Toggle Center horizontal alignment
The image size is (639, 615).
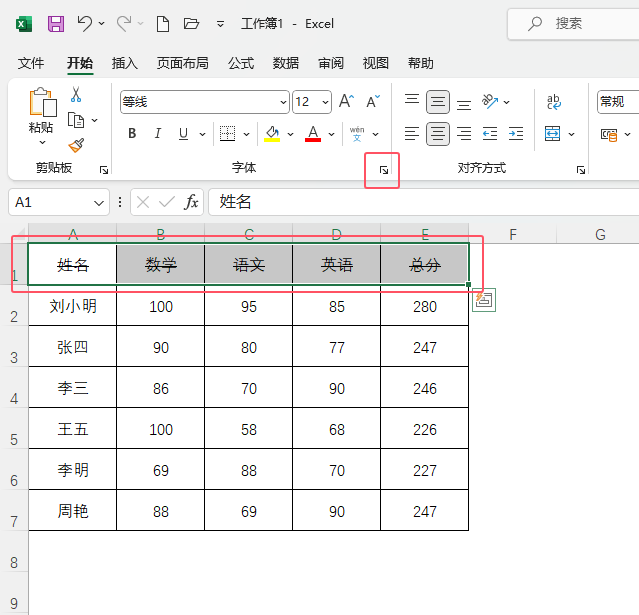point(438,134)
